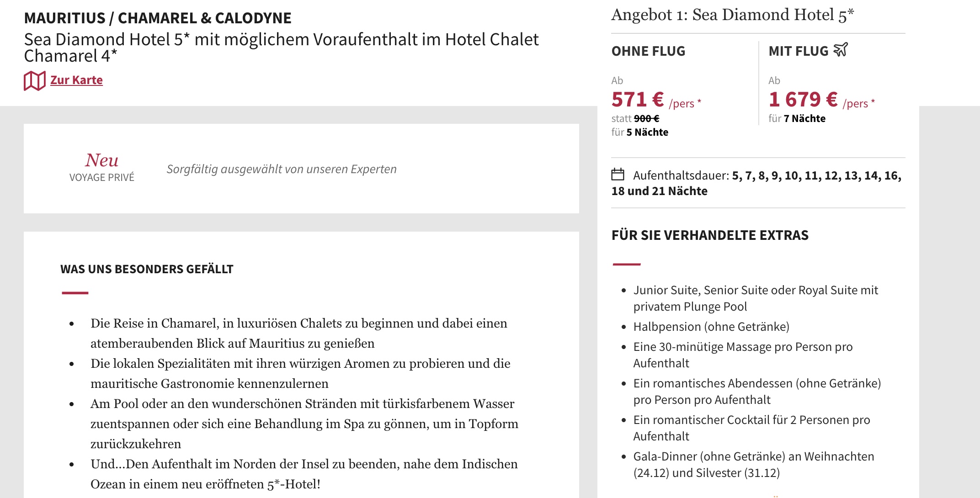Viewport: 980px width, 498px height.
Task: Click the MAURITIUS / CHAMAREL & CALODYNE title
Action: coord(158,18)
